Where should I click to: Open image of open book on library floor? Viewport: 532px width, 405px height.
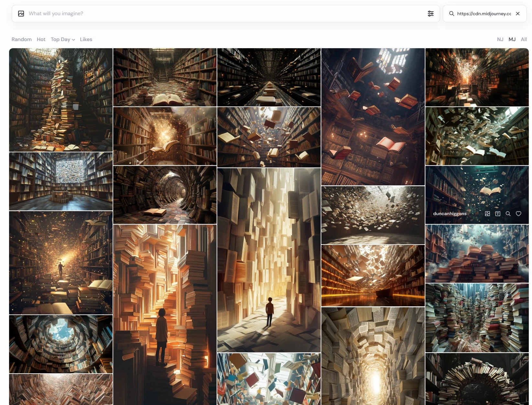pyautogui.click(x=165, y=77)
